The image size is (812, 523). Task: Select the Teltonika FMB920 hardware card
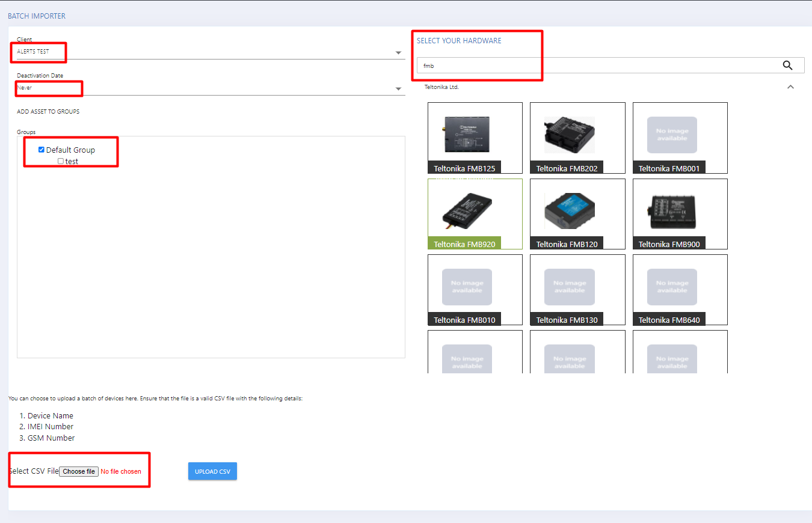point(475,214)
